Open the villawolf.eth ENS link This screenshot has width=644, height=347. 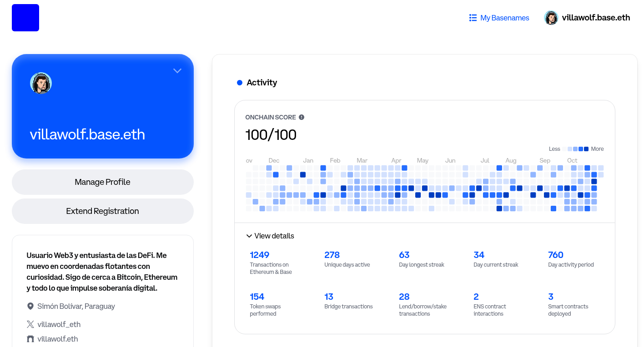[58, 339]
